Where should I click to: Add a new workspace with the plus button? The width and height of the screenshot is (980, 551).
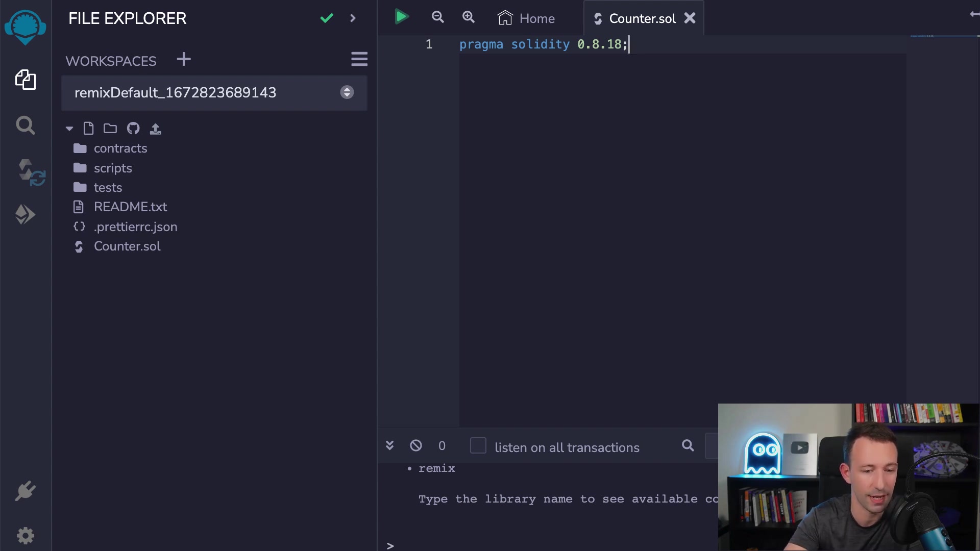(183, 59)
